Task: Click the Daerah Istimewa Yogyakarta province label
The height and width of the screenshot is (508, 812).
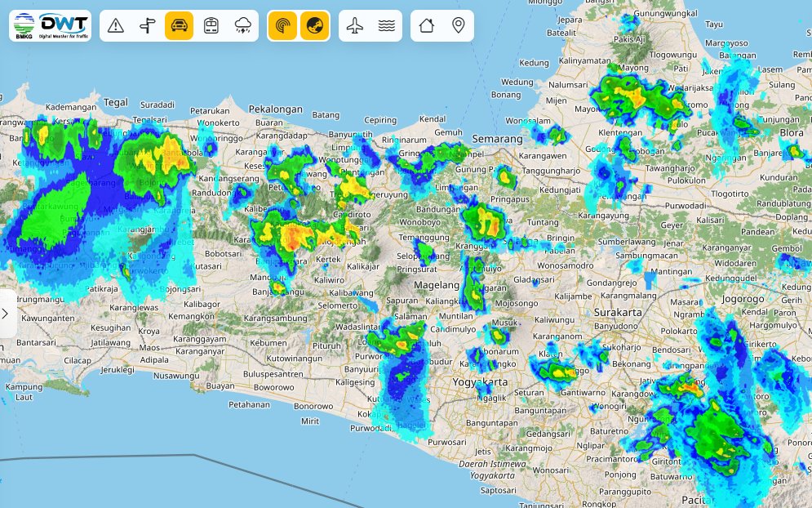Action: [492, 470]
